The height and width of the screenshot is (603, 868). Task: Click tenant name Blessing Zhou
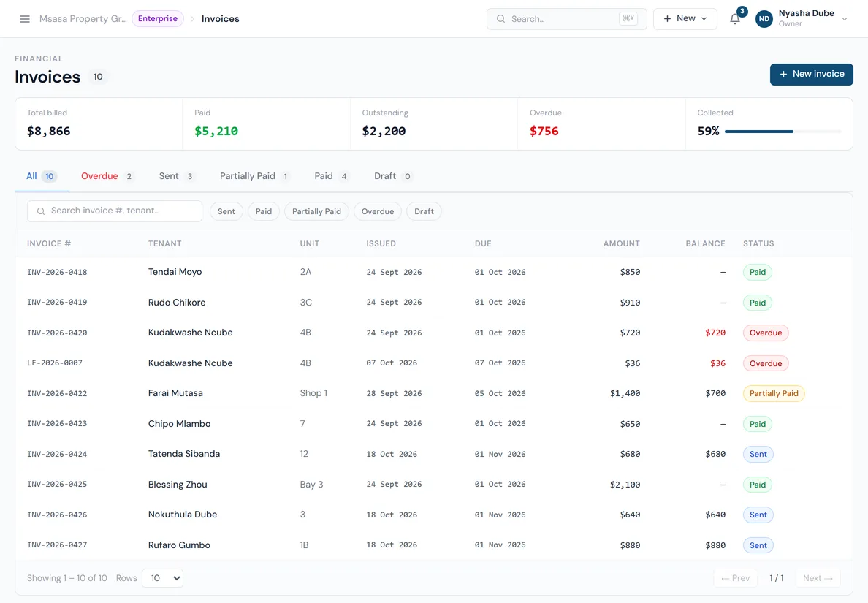pyautogui.click(x=178, y=485)
